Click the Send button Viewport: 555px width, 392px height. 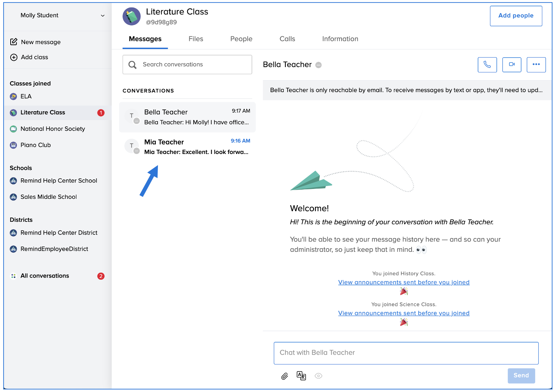point(521,375)
